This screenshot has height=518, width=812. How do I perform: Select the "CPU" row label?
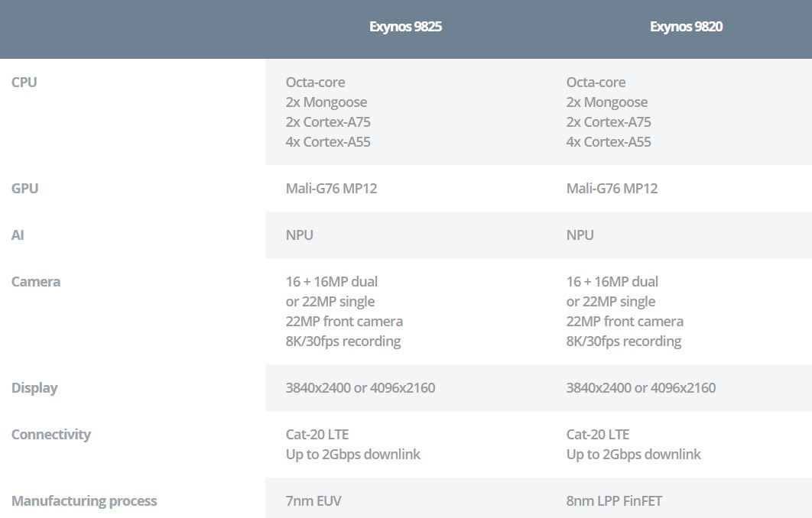point(24,83)
